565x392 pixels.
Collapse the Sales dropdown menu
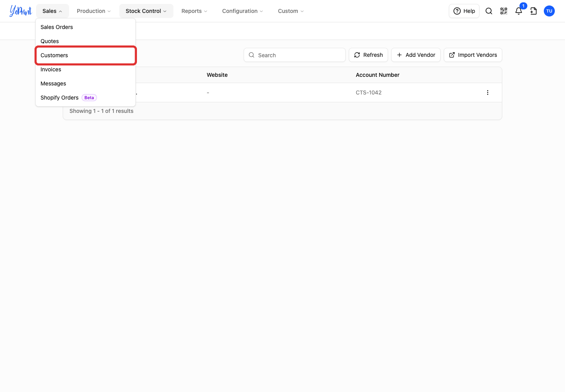pyautogui.click(x=52, y=11)
